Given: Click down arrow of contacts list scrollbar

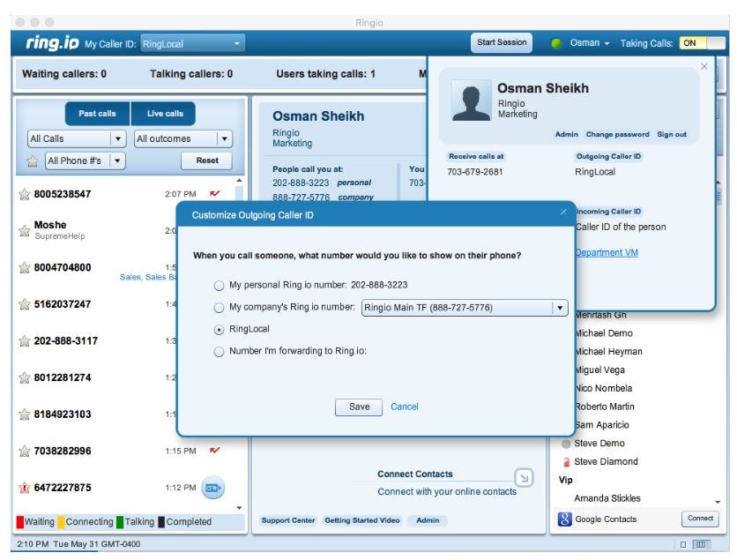Looking at the screenshot, I should (x=718, y=502).
